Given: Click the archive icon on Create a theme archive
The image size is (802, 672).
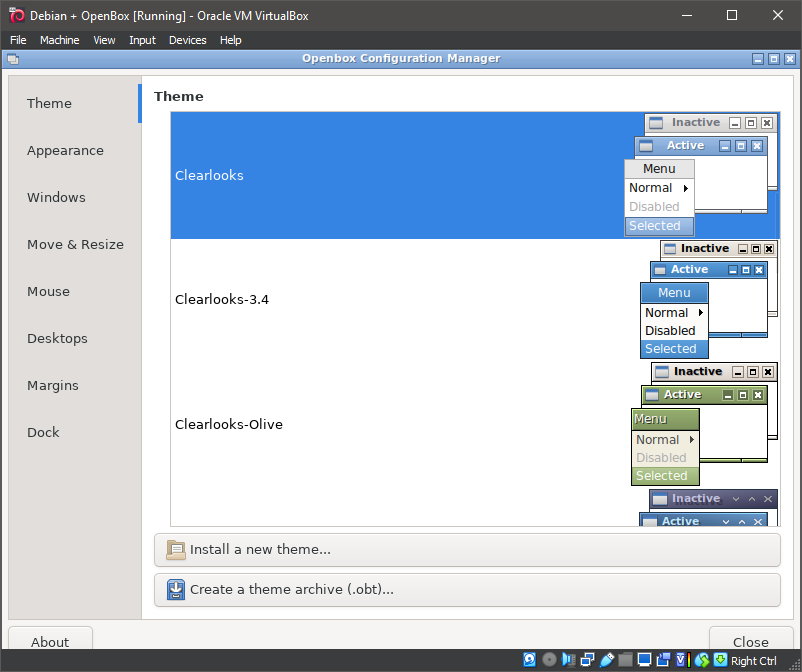Looking at the screenshot, I should (x=175, y=589).
